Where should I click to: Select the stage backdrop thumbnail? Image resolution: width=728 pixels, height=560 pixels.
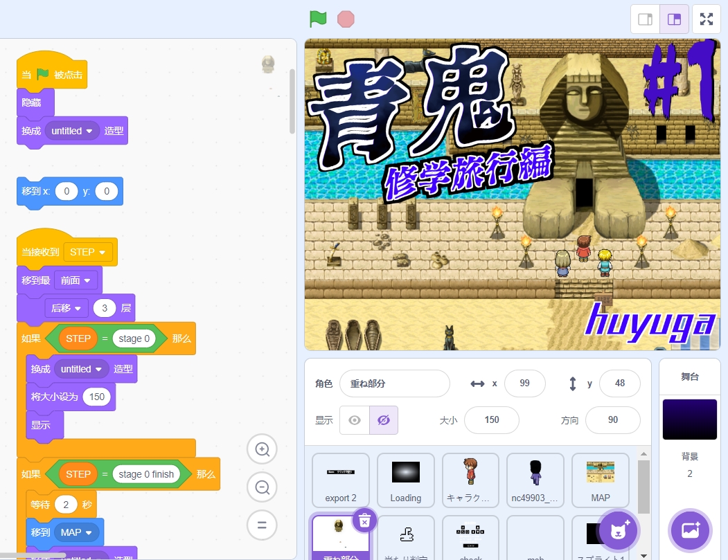coord(689,419)
